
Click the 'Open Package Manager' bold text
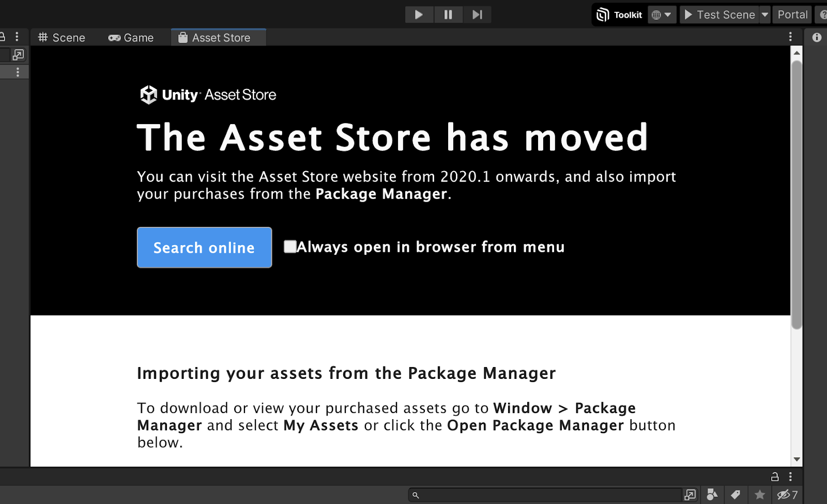[535, 425]
